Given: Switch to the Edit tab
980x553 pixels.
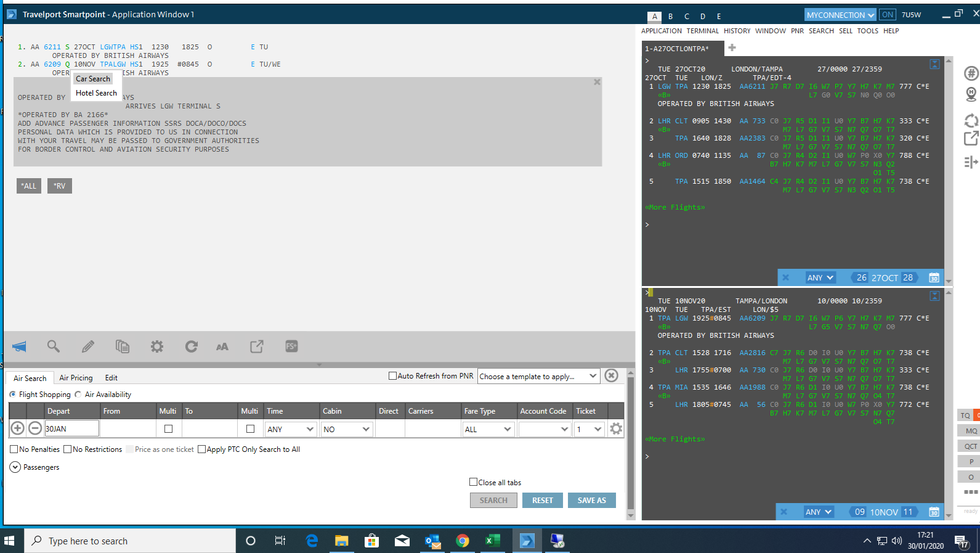Looking at the screenshot, I should point(111,378).
